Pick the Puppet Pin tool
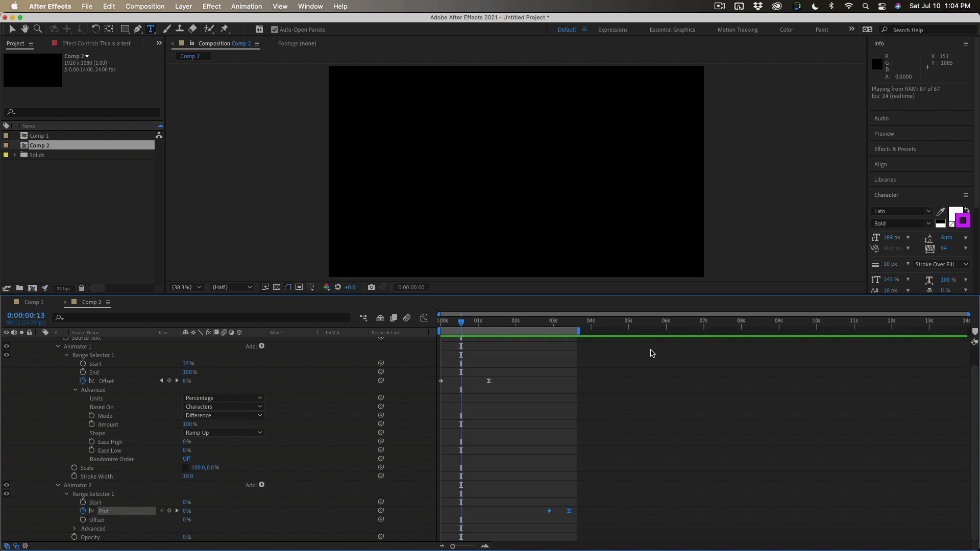The height and width of the screenshot is (551, 980). pos(225,29)
